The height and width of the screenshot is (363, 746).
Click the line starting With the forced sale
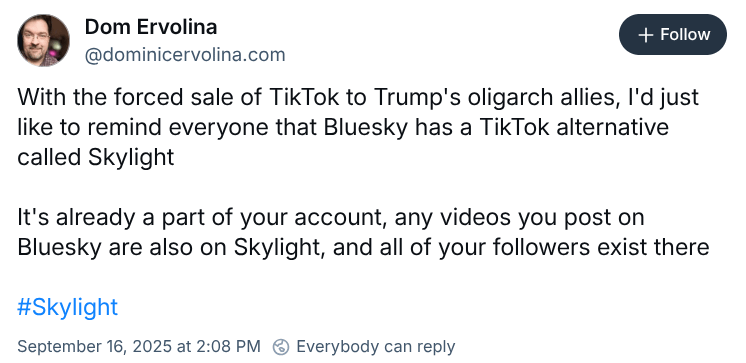[358, 98]
